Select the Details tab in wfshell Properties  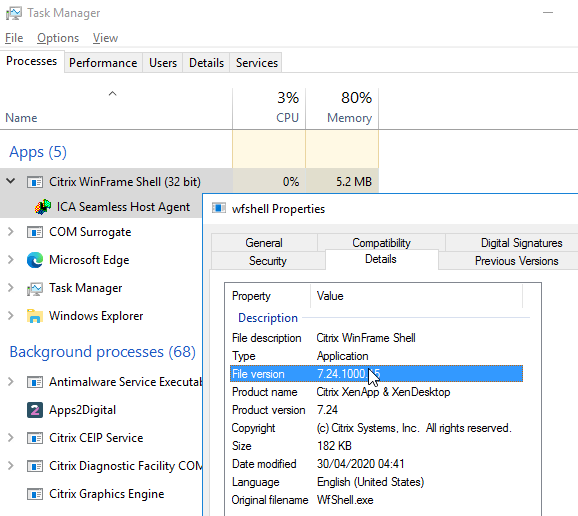pos(381,259)
